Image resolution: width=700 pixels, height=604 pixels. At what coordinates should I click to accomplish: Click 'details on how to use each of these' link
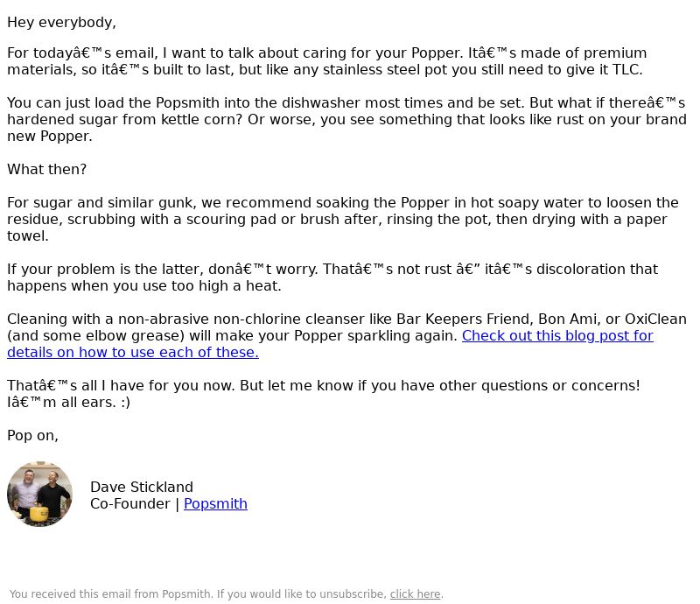pyautogui.click(x=133, y=353)
